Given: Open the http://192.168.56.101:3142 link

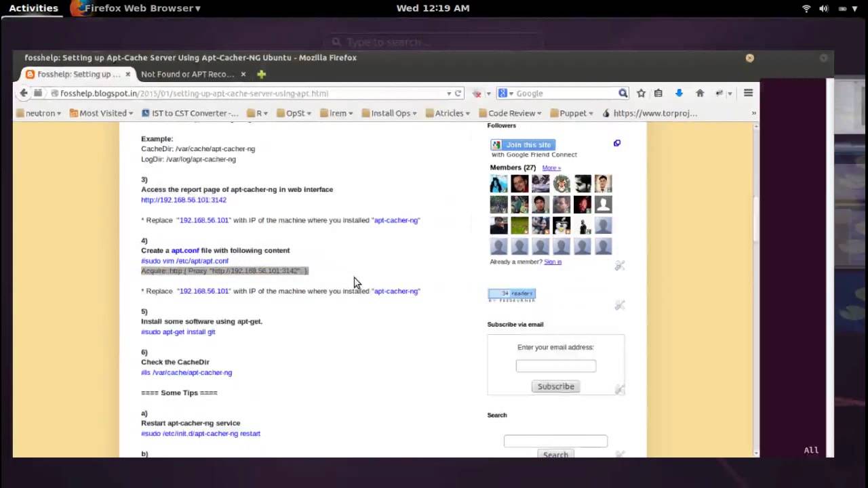Looking at the screenshot, I should (184, 200).
